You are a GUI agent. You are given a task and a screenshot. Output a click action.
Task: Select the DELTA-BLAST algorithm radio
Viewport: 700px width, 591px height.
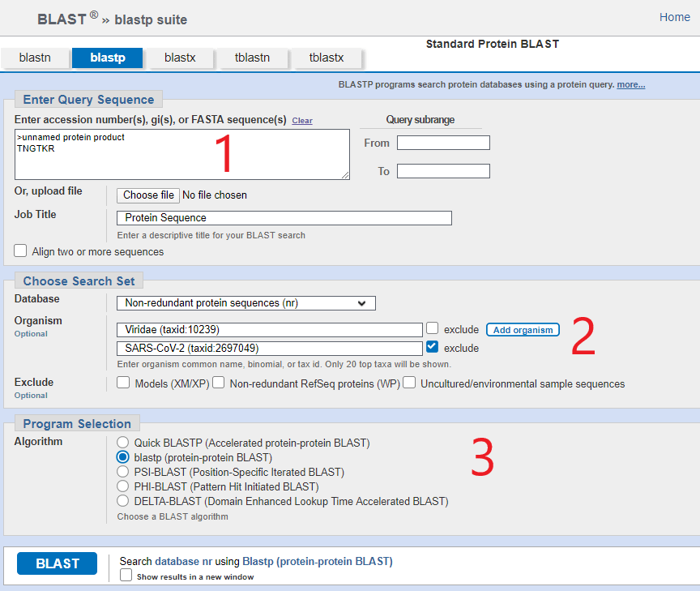(123, 501)
